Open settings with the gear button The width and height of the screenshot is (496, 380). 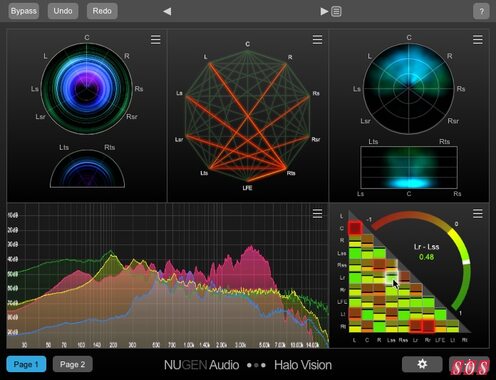click(422, 364)
